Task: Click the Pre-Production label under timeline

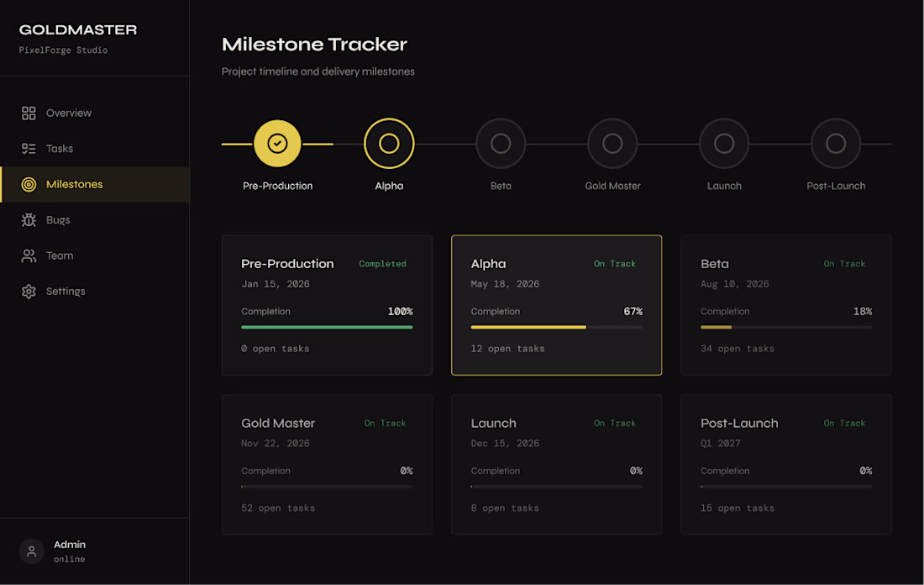Action: point(277,186)
